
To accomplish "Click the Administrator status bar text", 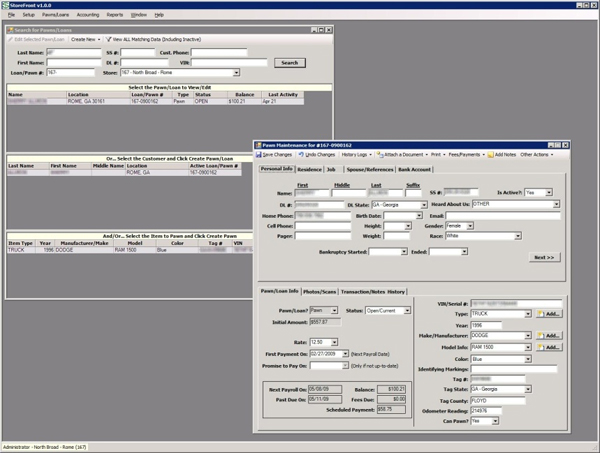I will 44,447.
